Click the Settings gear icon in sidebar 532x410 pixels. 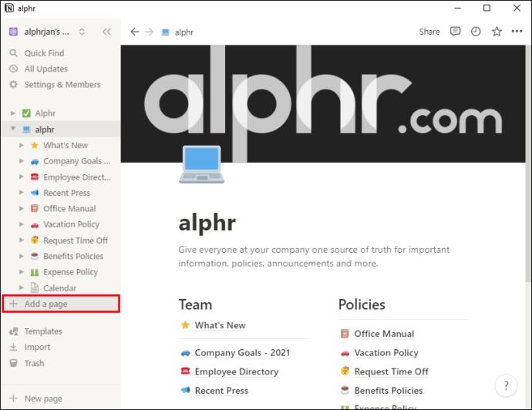(13, 85)
